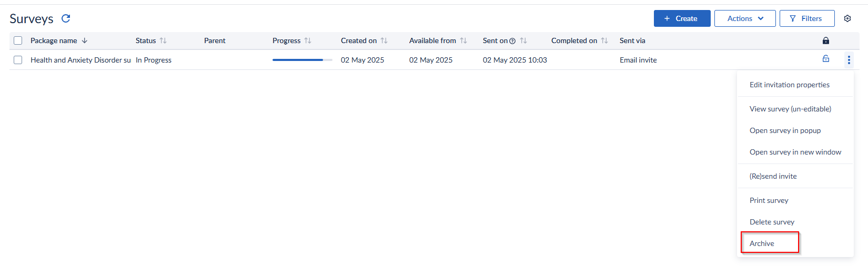
Task: Choose Edit invitation properties
Action: (790, 85)
